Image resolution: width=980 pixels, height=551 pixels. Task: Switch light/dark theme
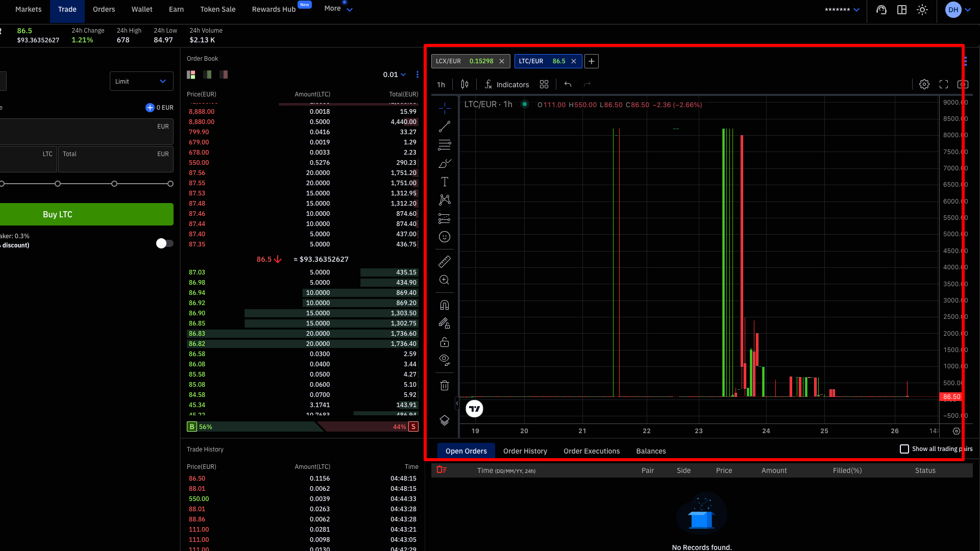click(x=922, y=10)
